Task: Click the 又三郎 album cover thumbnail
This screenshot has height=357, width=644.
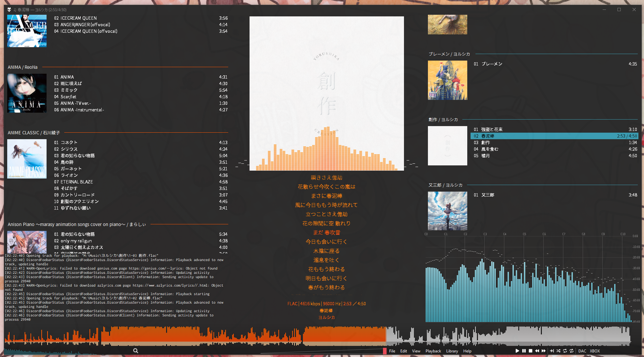Action: click(x=447, y=211)
